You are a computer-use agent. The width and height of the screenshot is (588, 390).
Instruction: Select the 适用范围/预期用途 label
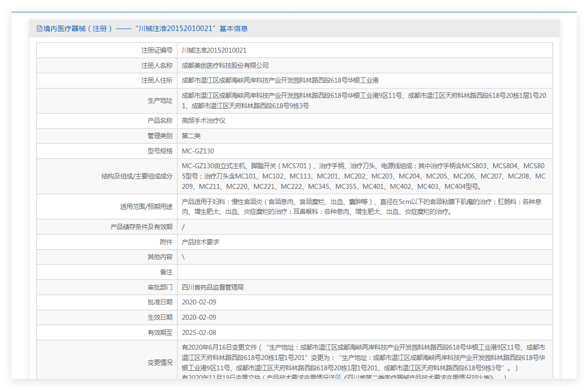(x=146, y=207)
